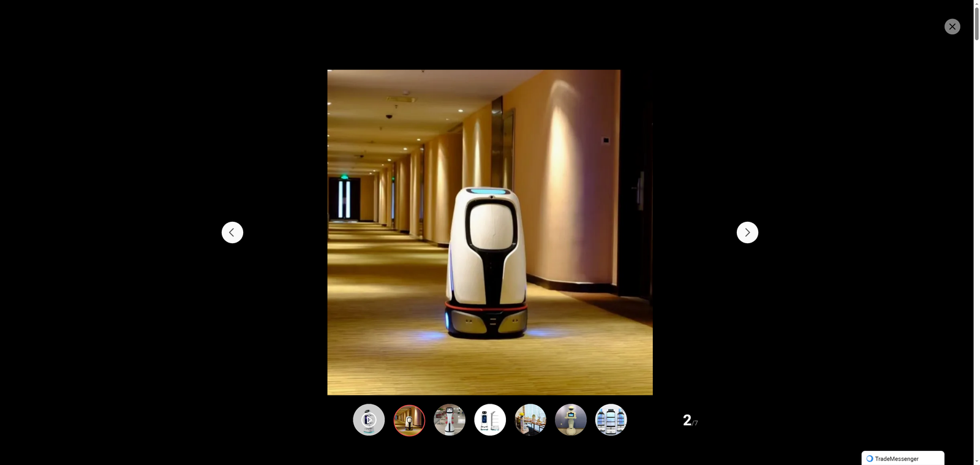Open the last thumbnail with three robots
The height and width of the screenshot is (465, 980).
(611, 420)
